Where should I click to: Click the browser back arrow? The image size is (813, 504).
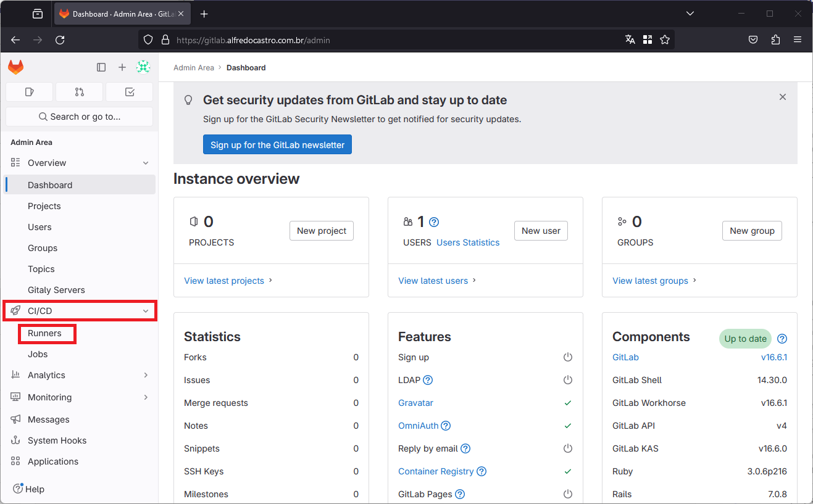[15, 39]
